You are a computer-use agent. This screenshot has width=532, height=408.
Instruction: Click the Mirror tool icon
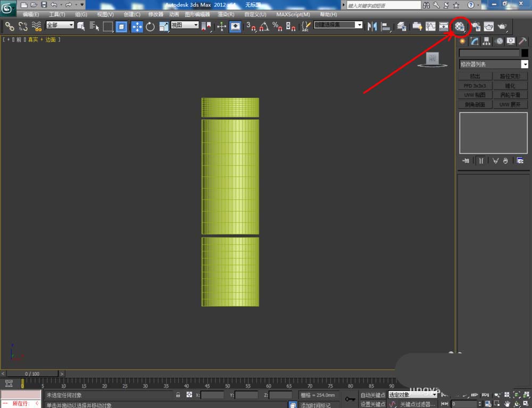tap(372, 26)
